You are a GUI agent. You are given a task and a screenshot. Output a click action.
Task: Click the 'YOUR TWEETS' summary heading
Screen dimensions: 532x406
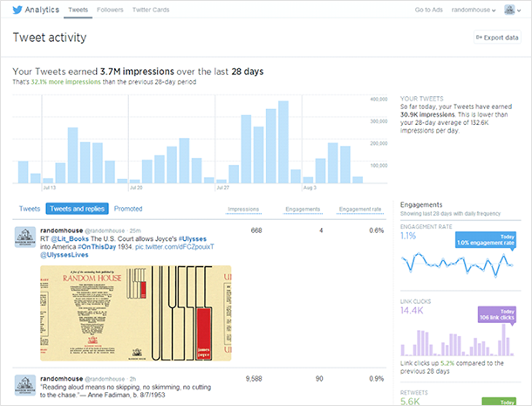tap(422, 99)
